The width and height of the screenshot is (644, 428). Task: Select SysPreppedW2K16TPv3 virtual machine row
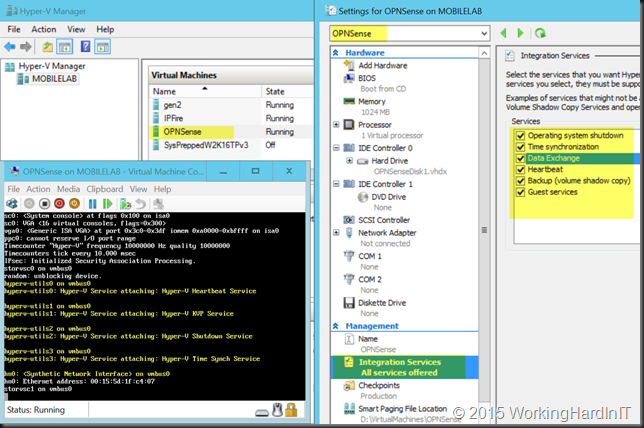coord(232,145)
